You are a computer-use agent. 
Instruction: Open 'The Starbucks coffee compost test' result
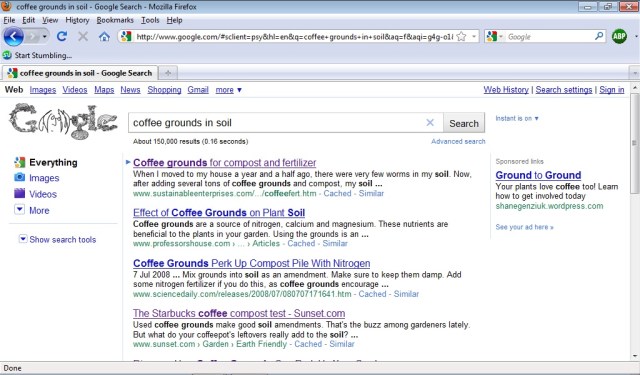tap(239, 313)
